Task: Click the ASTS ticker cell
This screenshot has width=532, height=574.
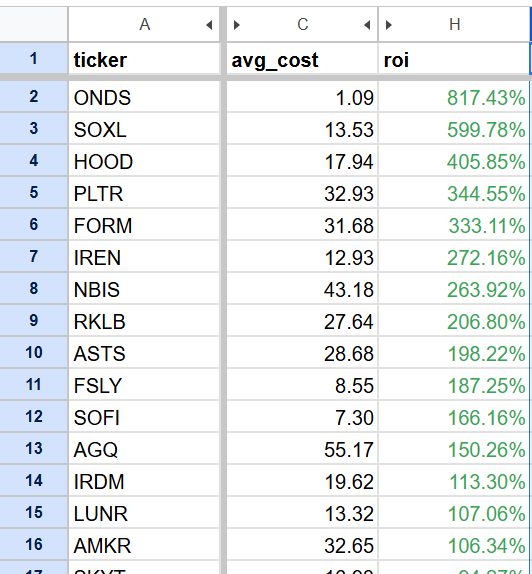Action: 144,353
